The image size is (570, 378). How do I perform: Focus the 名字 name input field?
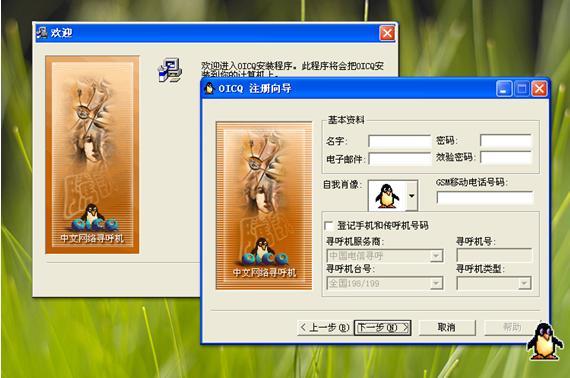[x=400, y=141]
